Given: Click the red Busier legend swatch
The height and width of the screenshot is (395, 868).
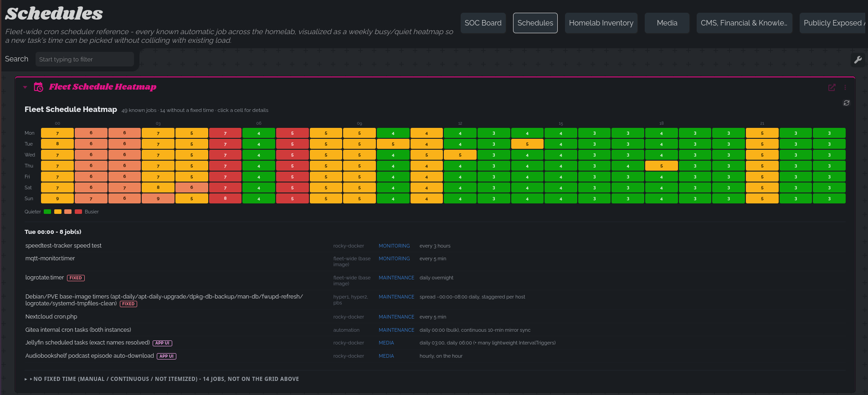Looking at the screenshot, I should click(78, 212).
